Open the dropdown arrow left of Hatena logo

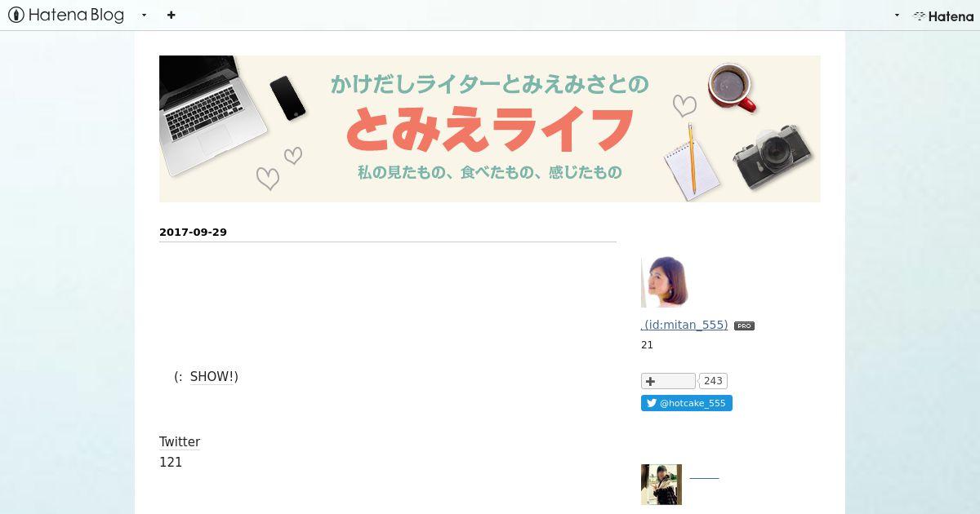[897, 15]
